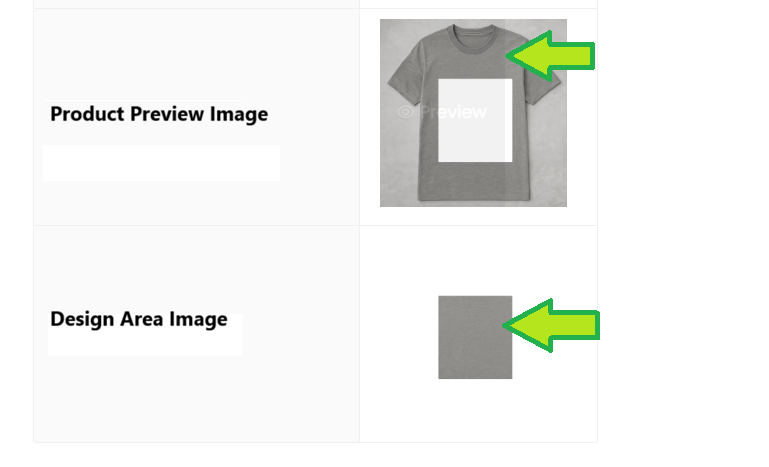
Task: Click the t-shirt's round collar
Action: [x=474, y=38]
